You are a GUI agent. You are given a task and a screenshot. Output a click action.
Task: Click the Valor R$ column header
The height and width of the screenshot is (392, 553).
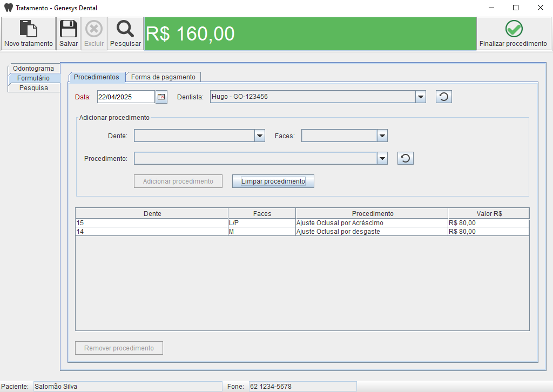[489, 213]
